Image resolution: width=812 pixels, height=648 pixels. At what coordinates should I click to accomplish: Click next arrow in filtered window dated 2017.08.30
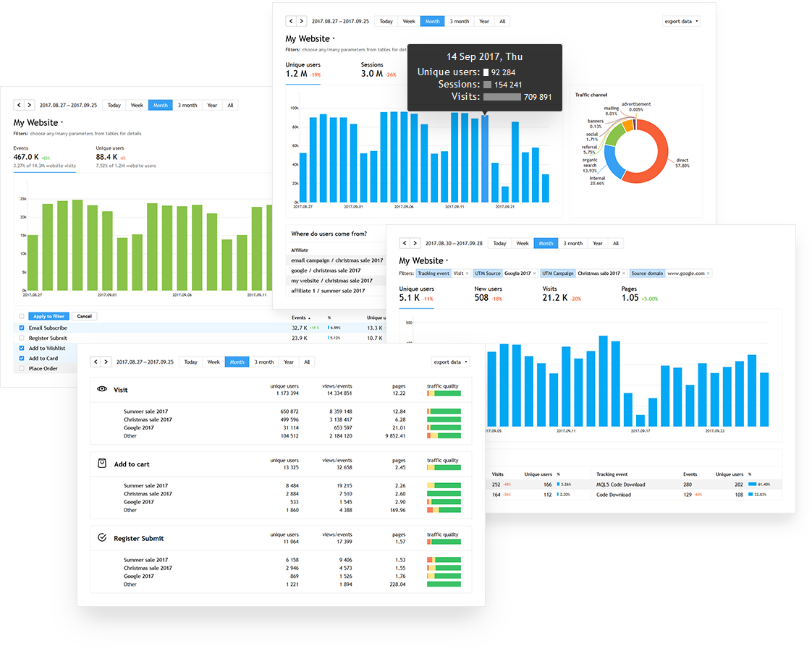click(415, 243)
